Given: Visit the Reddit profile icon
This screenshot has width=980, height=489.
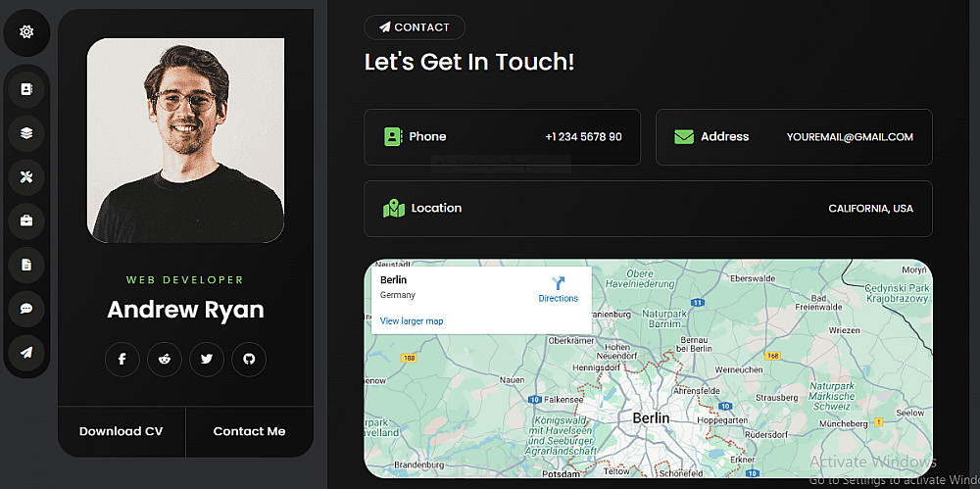Looking at the screenshot, I should [165, 359].
